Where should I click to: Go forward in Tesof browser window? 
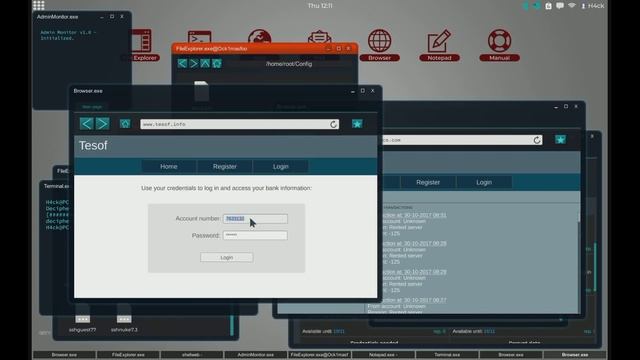[102, 124]
